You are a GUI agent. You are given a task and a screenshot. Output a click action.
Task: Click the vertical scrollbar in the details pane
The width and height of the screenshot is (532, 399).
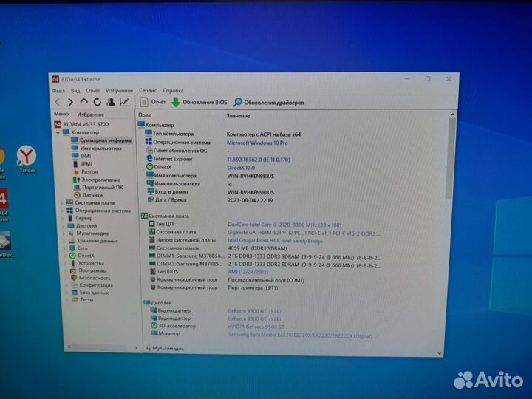point(450,160)
